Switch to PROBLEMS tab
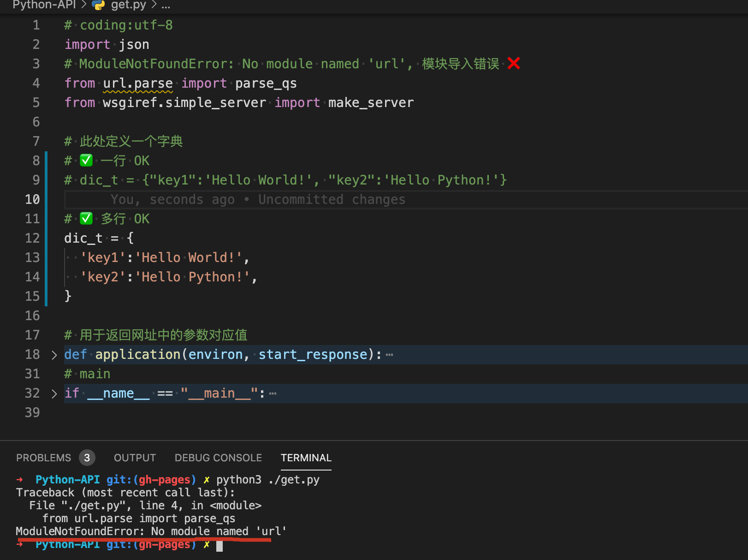The width and height of the screenshot is (748, 560). [44, 458]
